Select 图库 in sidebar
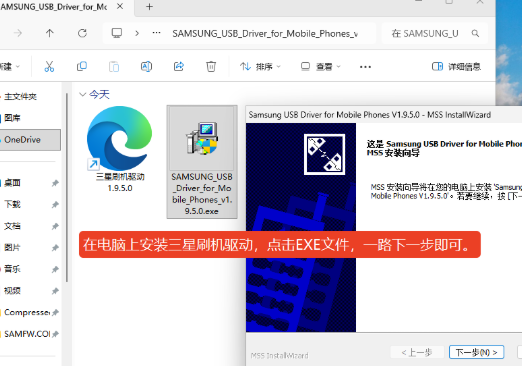 [12, 118]
